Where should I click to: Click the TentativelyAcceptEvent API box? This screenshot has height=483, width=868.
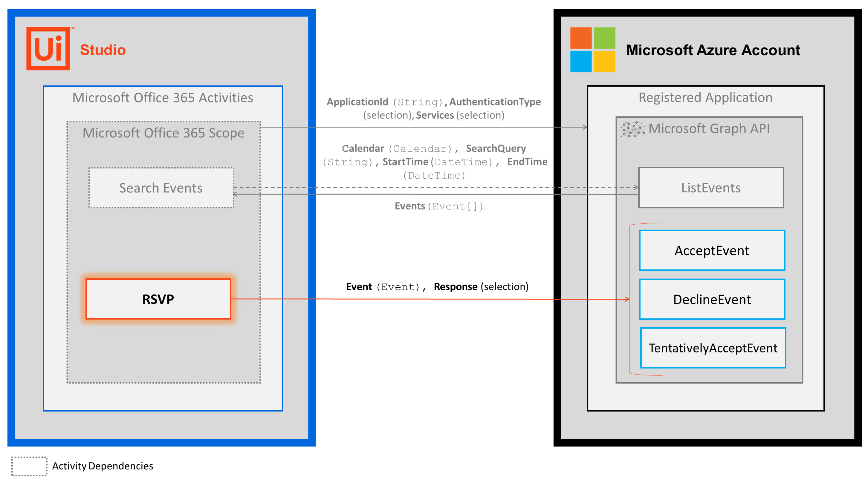pyautogui.click(x=713, y=348)
